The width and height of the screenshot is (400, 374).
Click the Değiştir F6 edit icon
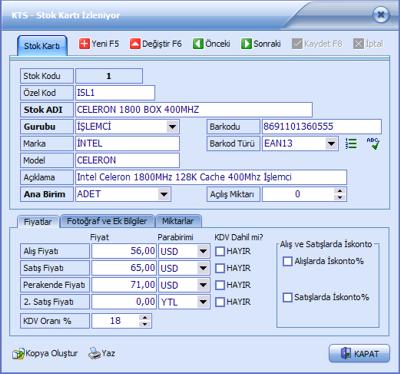135,44
